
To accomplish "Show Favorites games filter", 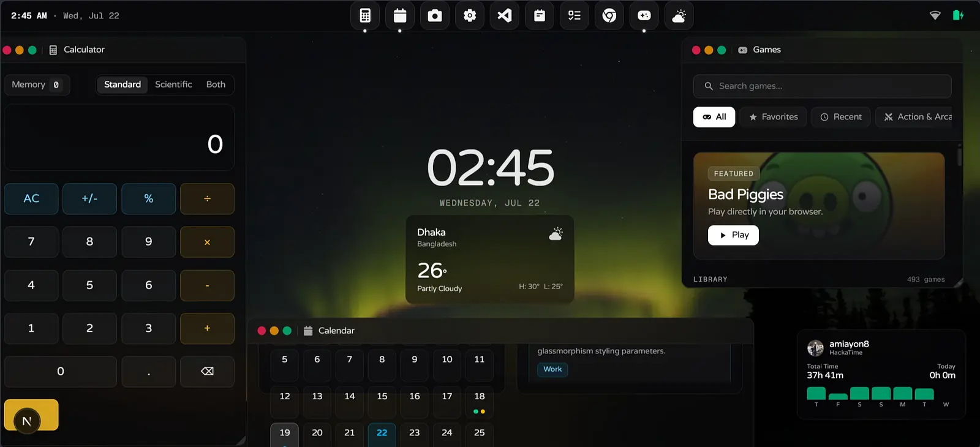I will (x=773, y=117).
